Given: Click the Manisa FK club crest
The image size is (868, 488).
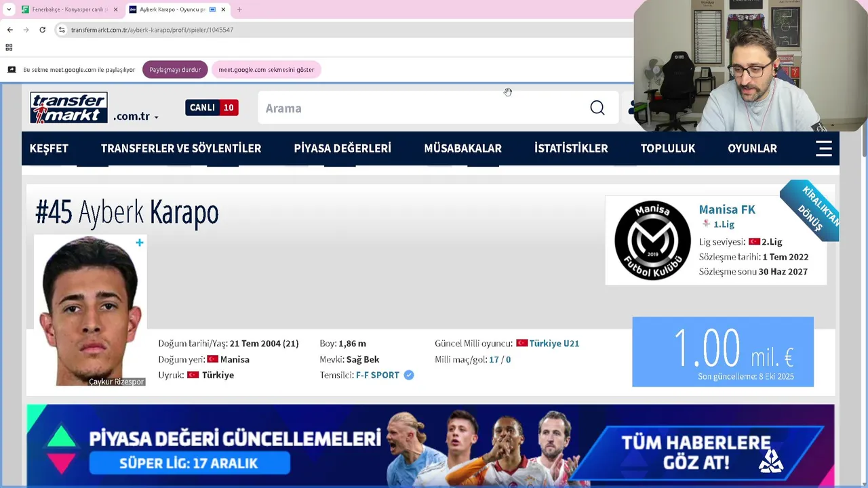Looking at the screenshot, I should (652, 241).
